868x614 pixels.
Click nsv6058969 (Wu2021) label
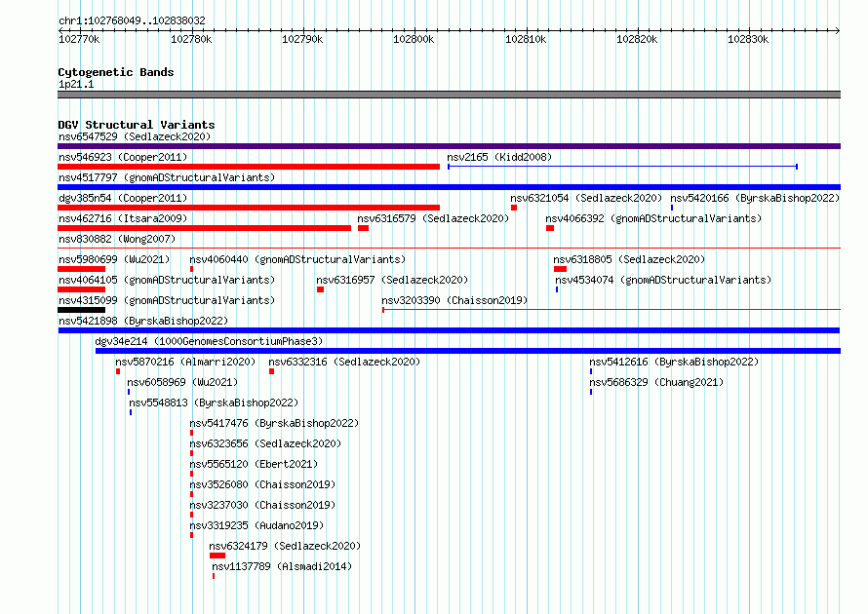click(182, 382)
